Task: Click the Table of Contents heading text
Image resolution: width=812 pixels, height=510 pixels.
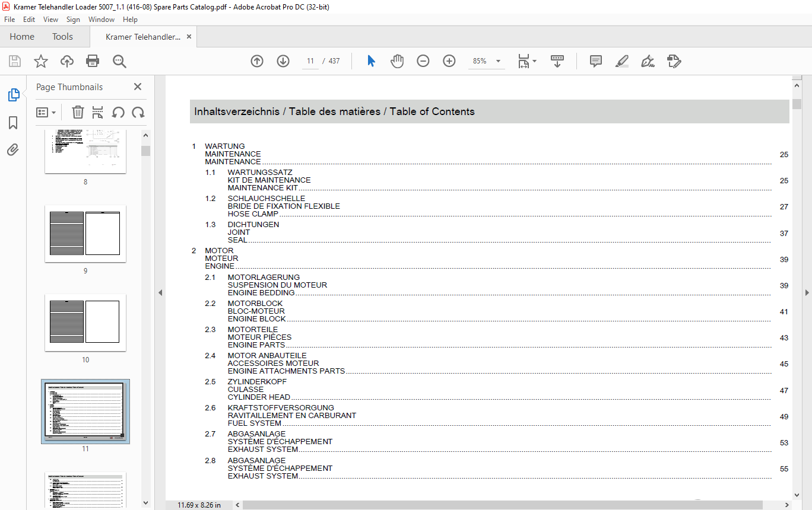Action: pos(432,111)
